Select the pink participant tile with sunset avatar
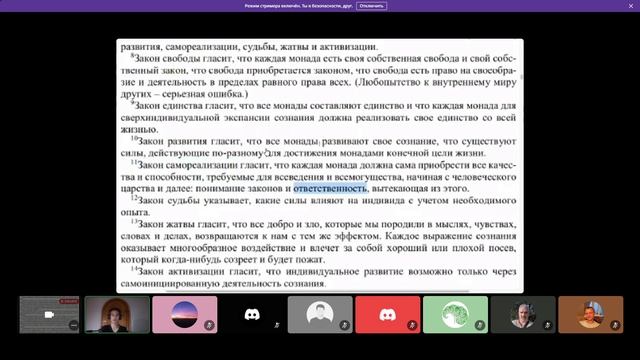This screenshot has width=640, height=360. click(185, 315)
